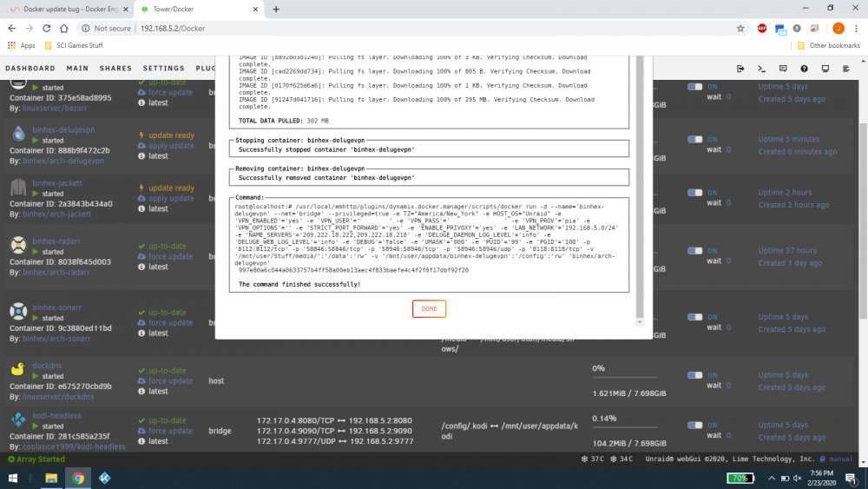Click the duckdns duck icon

(18, 369)
